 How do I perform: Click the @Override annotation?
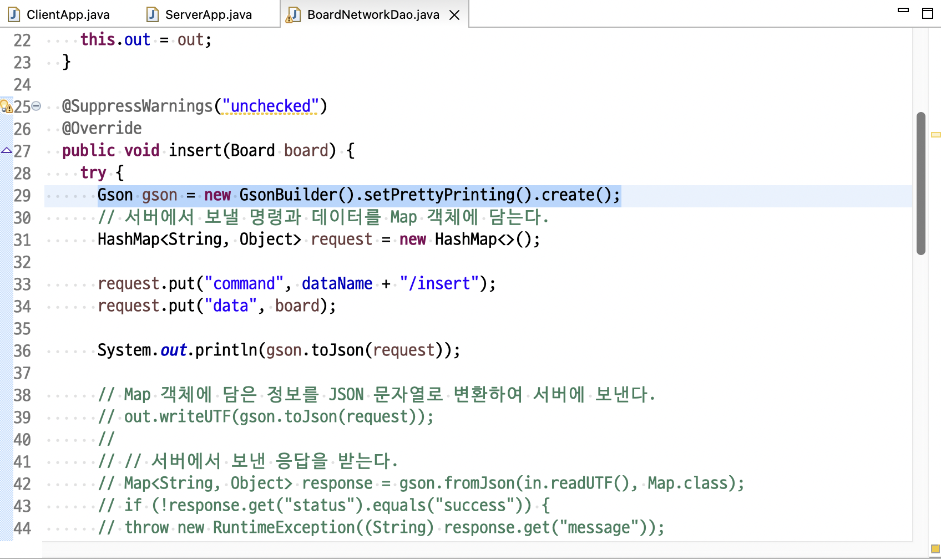(x=102, y=128)
